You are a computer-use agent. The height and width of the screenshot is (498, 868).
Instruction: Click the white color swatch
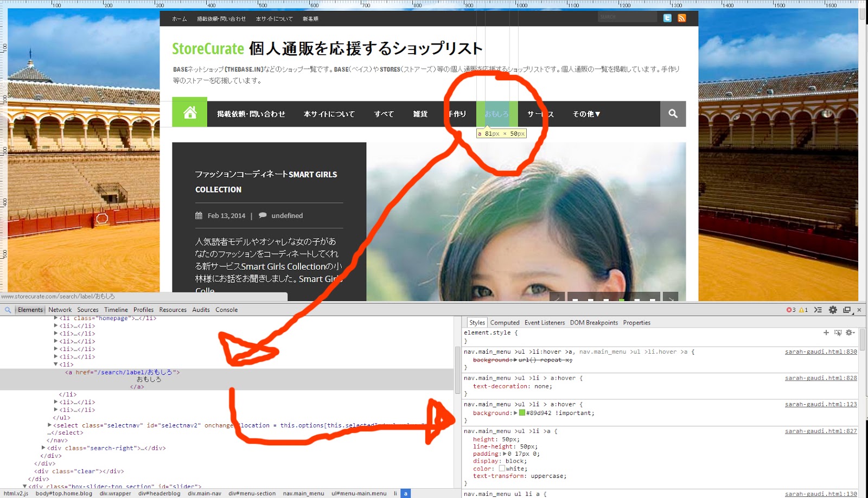pyautogui.click(x=502, y=469)
